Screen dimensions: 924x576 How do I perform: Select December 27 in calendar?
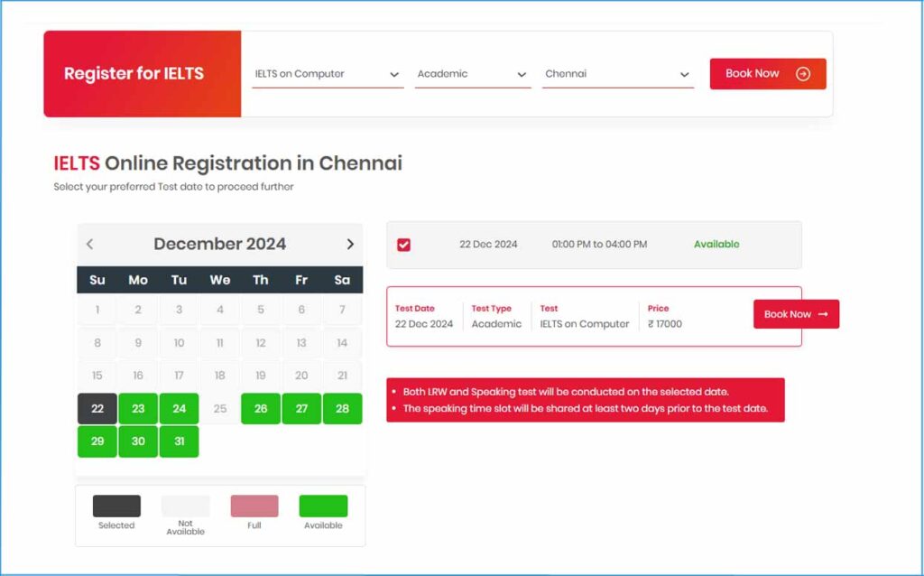click(301, 409)
